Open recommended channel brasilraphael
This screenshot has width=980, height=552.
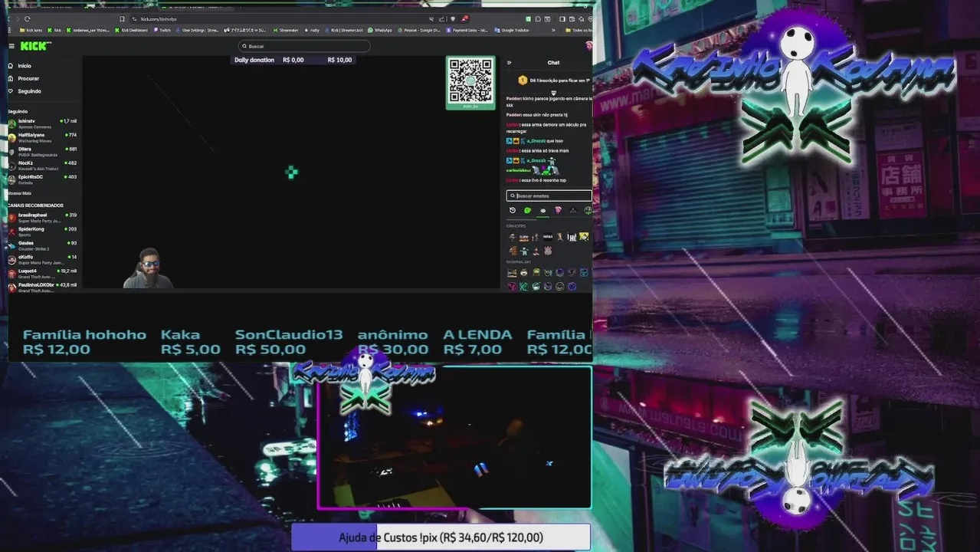tap(42, 216)
